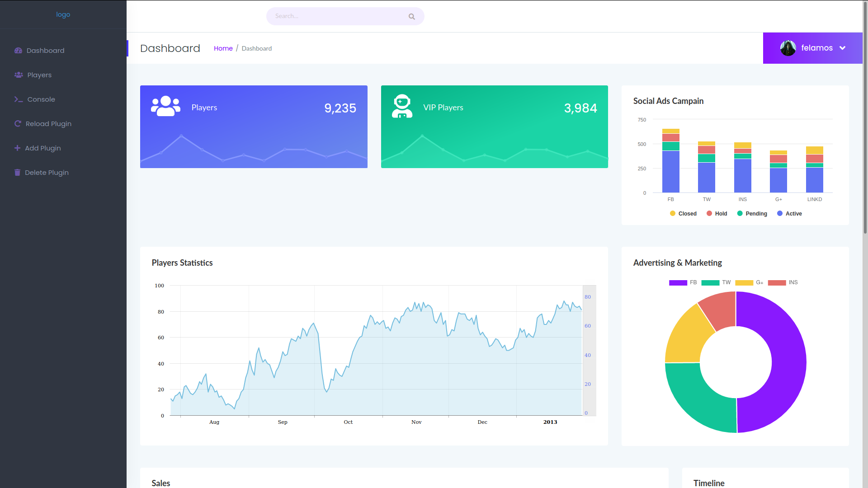Click the VIP Players astronaut icon
This screenshot has width=868, height=488.
pos(401,107)
